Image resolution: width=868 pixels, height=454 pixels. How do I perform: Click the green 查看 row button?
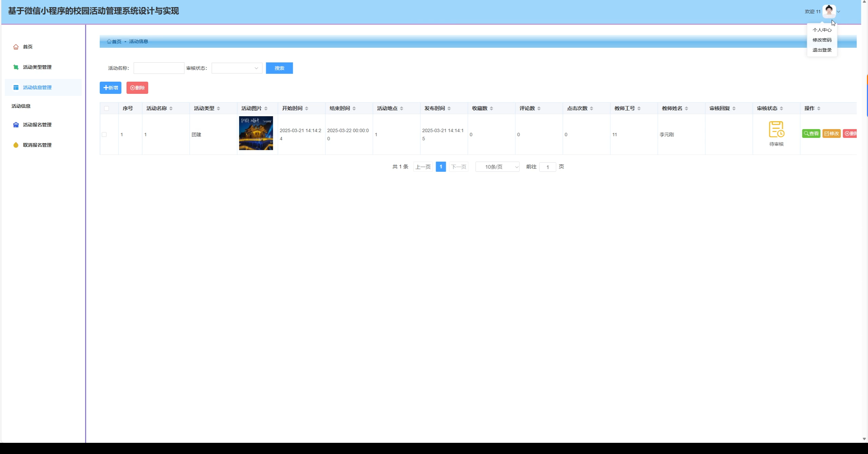coord(811,133)
